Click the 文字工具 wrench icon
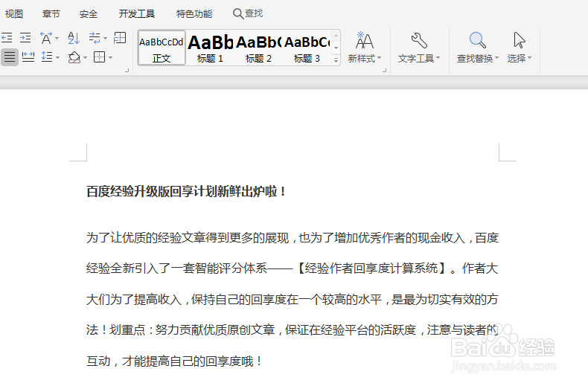 [419, 40]
